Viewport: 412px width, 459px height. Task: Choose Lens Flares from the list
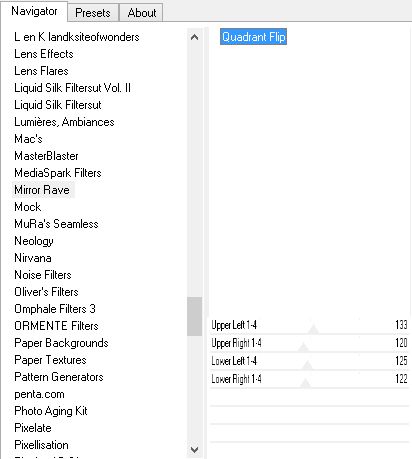pos(41,71)
